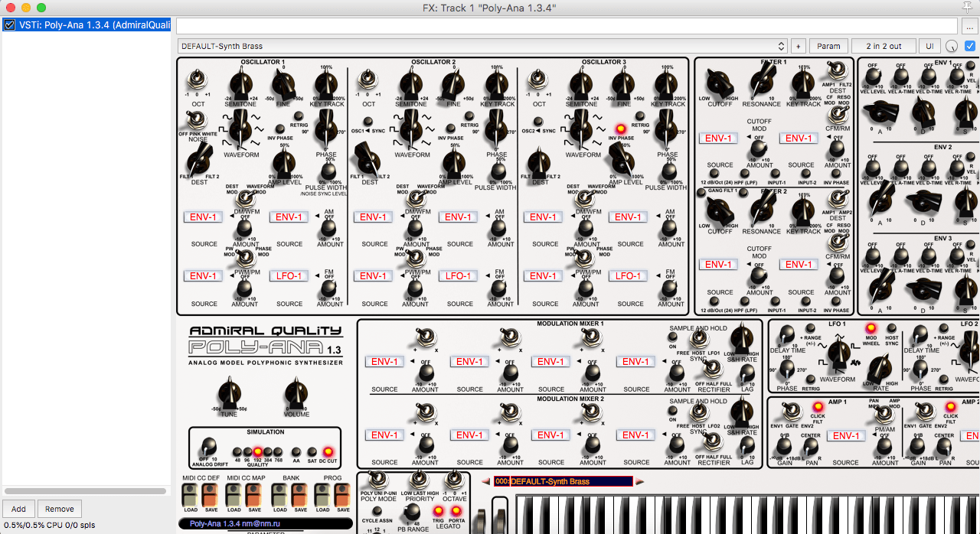Viewport: 980px width, 534px height.
Task: Click the 000: DEFAULT-Synth Brass program display
Action: [x=563, y=481]
